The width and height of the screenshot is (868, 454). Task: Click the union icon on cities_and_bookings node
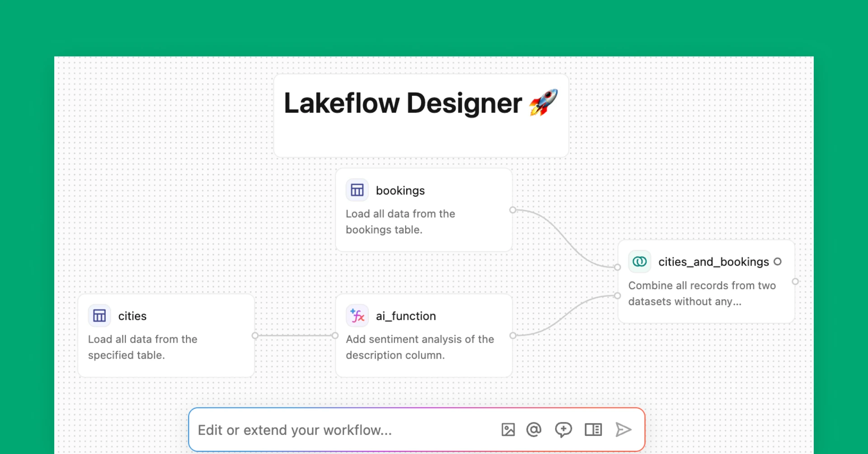[639, 261]
